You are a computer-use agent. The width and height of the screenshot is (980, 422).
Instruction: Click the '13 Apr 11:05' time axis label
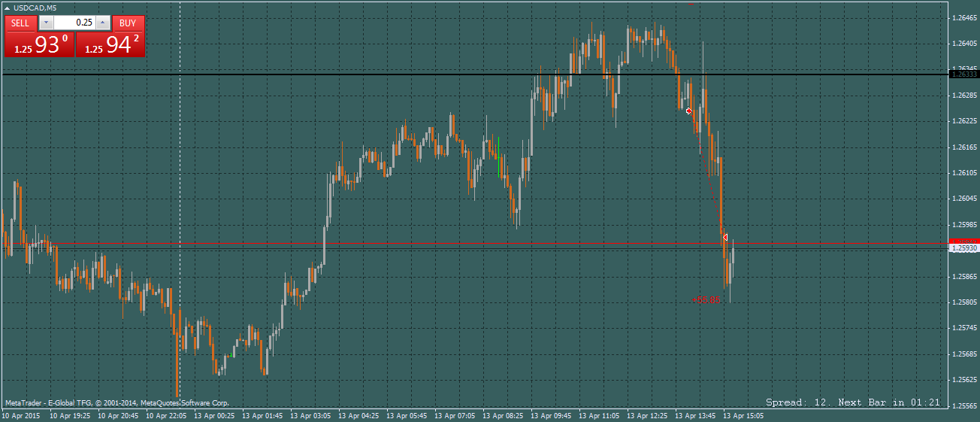point(598,415)
